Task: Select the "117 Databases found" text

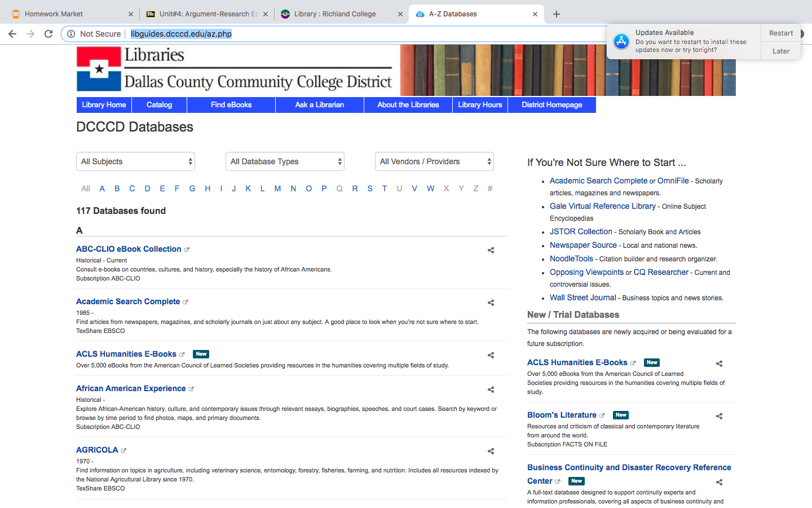Action: coord(121,211)
